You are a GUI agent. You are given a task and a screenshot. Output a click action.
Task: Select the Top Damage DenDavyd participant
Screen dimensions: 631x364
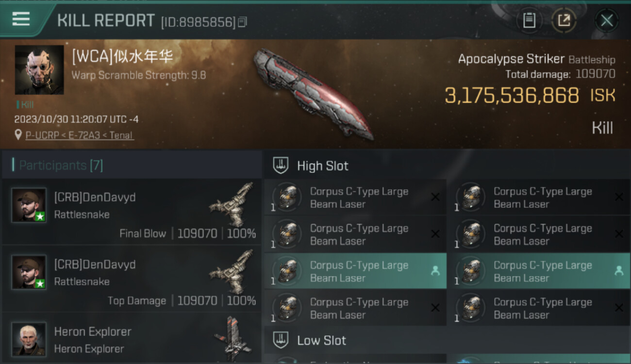click(132, 279)
